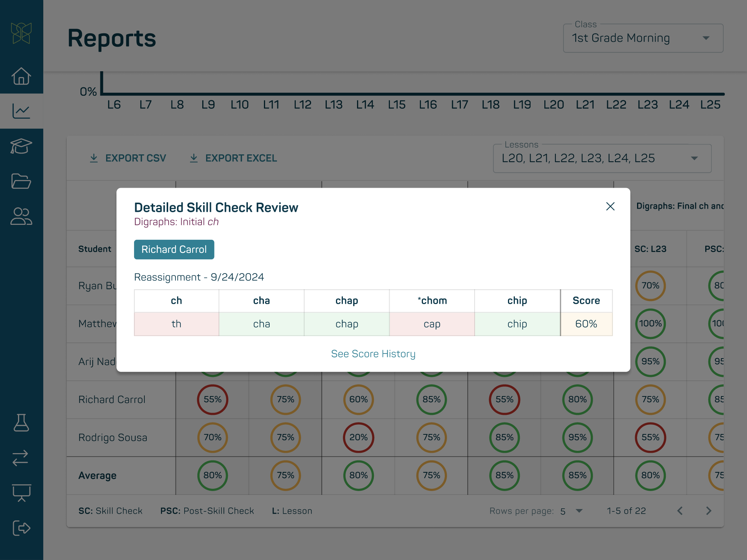Click Richard Carrol's 55% score circle
Screen dimensions: 747x560
pos(213,400)
